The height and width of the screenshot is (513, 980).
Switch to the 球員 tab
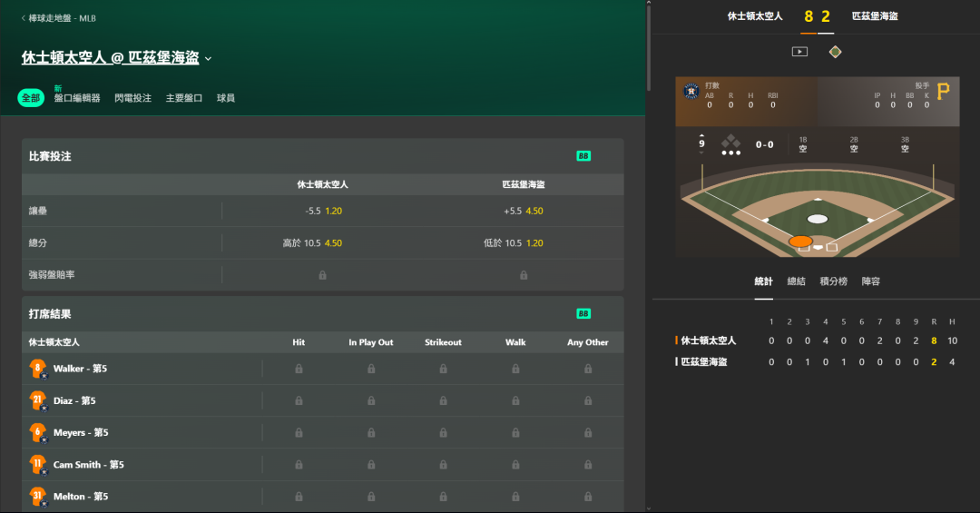tap(226, 98)
